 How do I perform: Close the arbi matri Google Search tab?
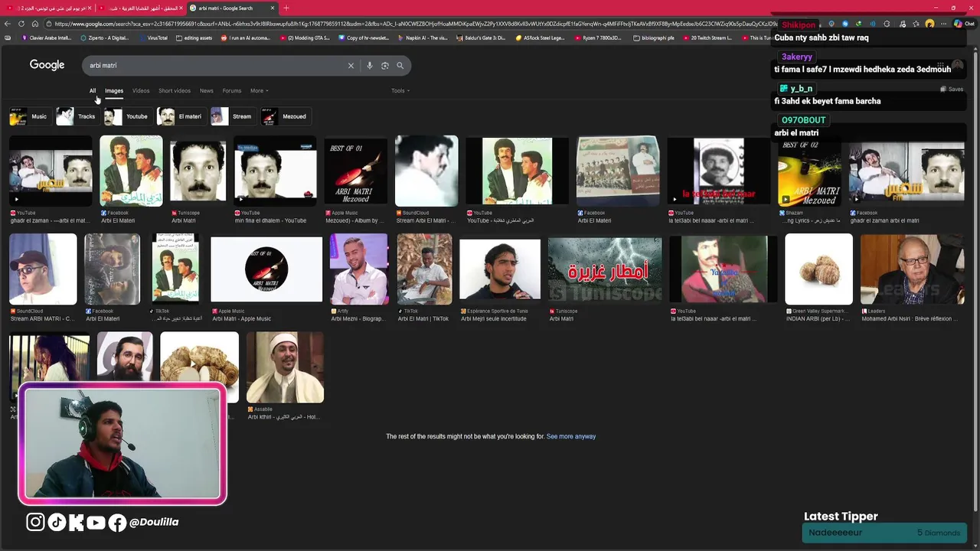[x=273, y=8]
